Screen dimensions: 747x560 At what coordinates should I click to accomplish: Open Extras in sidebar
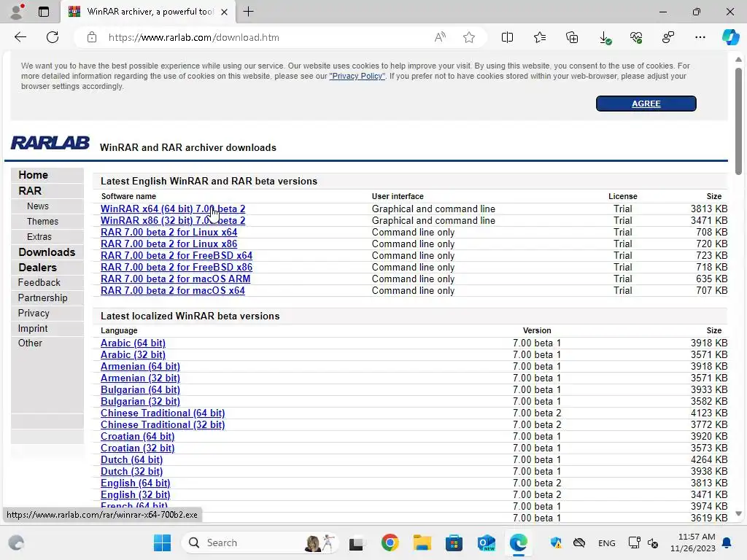coord(39,237)
